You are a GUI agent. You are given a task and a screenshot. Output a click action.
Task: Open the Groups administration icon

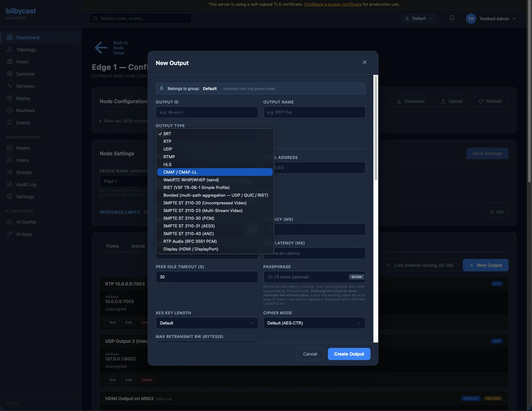tap(10, 172)
